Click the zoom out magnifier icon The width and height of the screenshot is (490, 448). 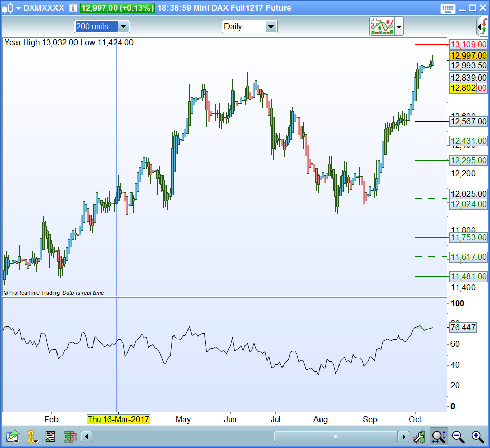[x=458, y=436]
